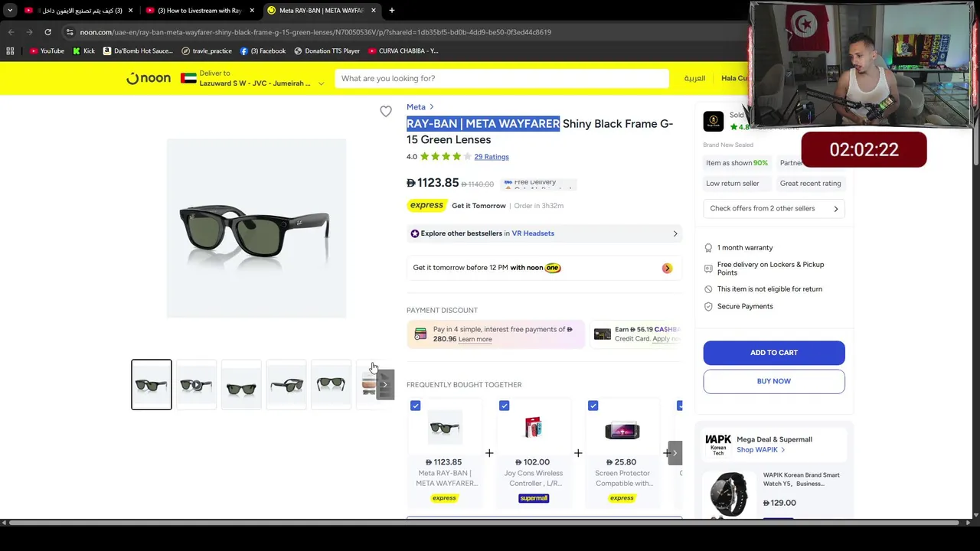Click the main sunglasses product image
Screen dimensions: 980x551
256,228
